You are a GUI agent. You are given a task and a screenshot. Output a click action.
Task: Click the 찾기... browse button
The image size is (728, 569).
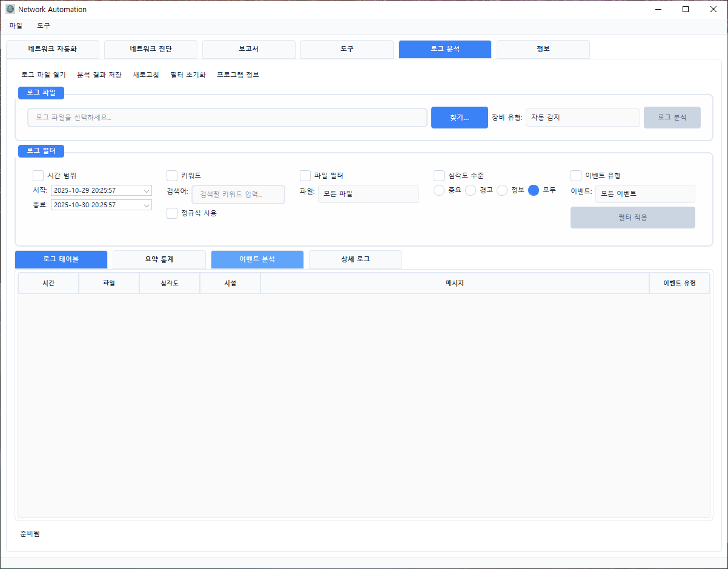coord(459,118)
